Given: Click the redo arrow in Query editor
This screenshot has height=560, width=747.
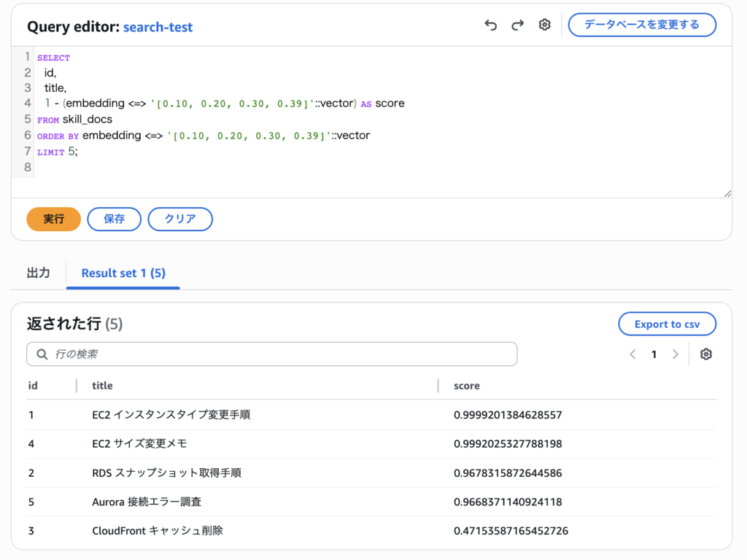Looking at the screenshot, I should pos(517,25).
